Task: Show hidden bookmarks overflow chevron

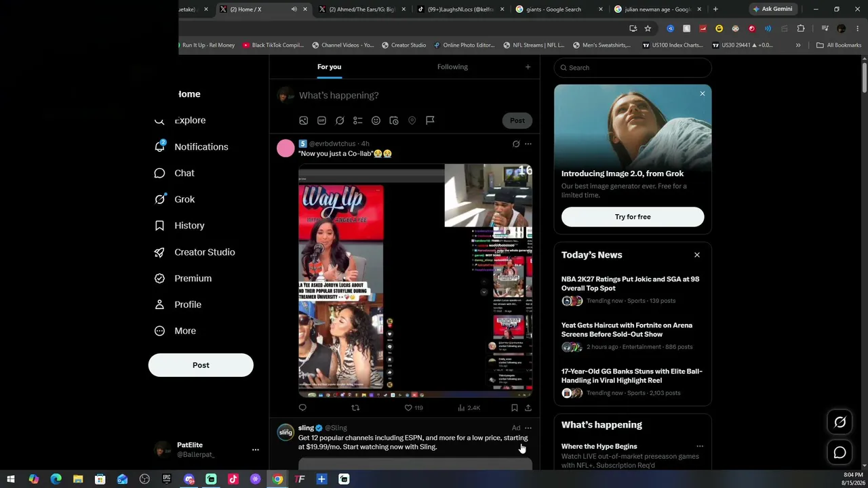Action: coord(798,45)
